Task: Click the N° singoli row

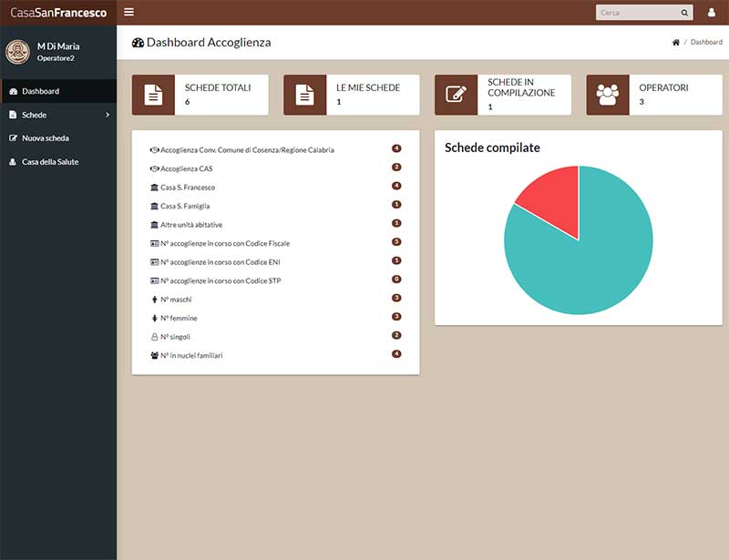Action: tap(276, 337)
